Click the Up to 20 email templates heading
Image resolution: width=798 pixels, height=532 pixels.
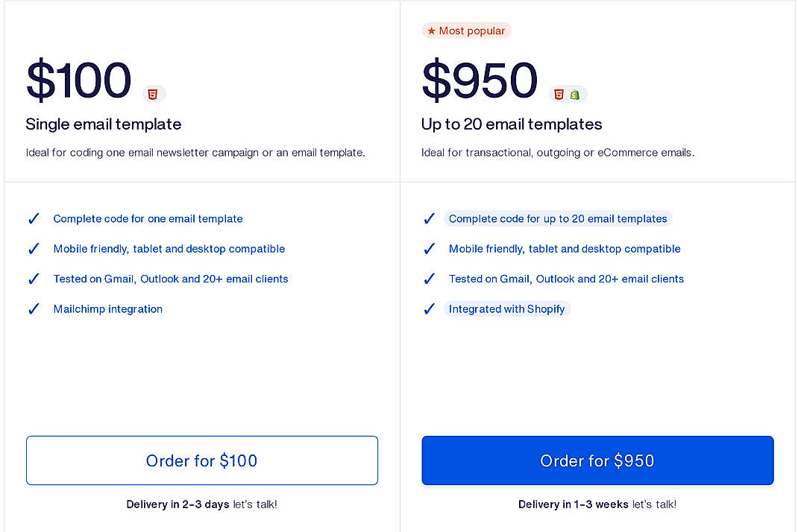click(511, 124)
